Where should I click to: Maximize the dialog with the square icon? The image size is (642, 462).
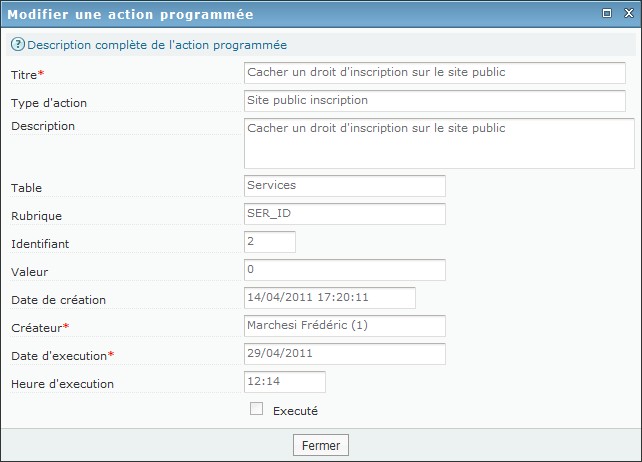coord(607,13)
